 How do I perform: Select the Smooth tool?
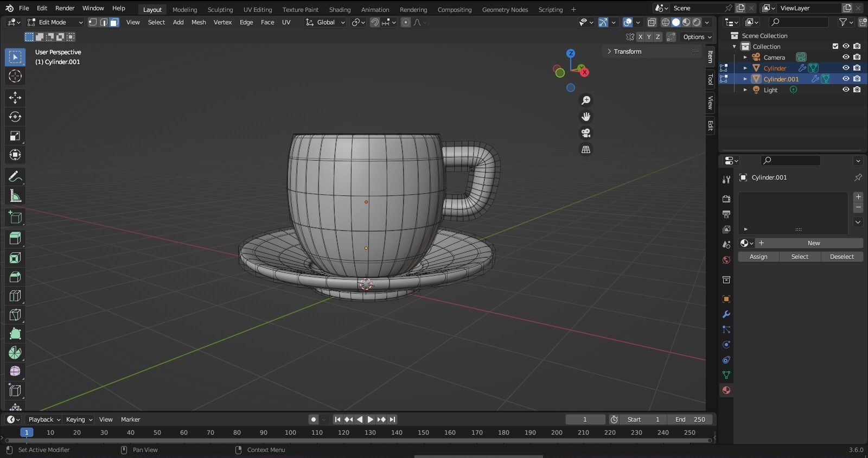15,372
